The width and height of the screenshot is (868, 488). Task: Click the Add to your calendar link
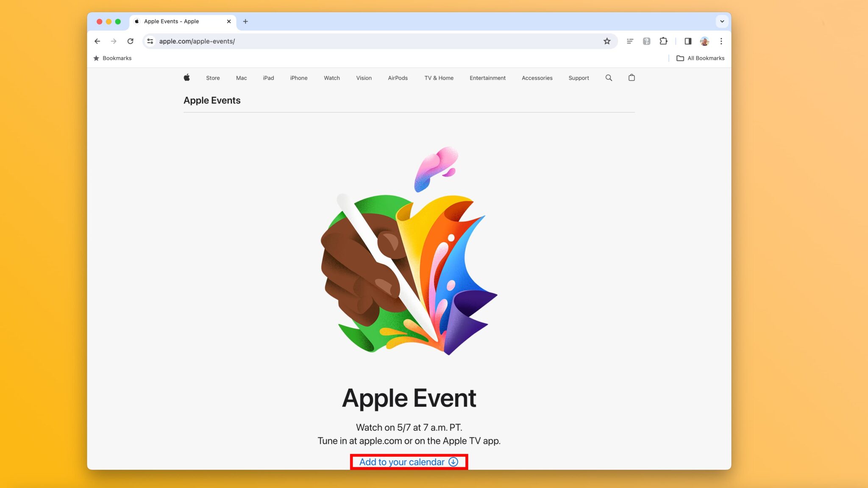[409, 462]
